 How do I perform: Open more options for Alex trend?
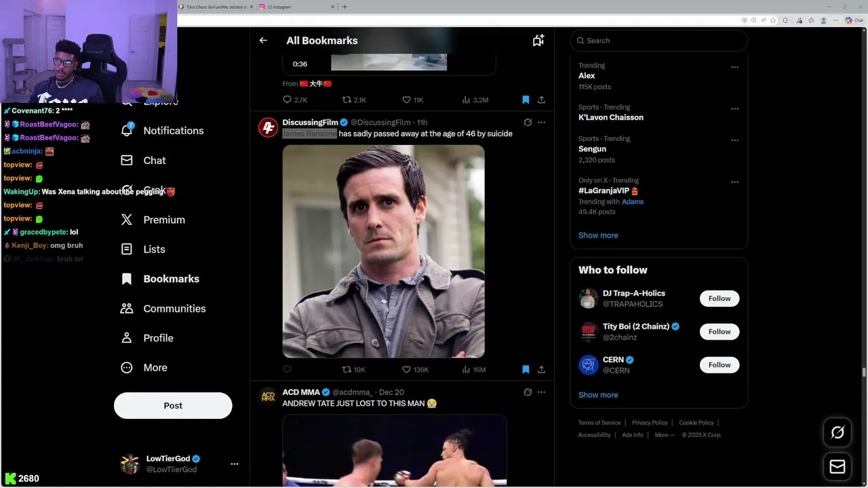tap(734, 67)
